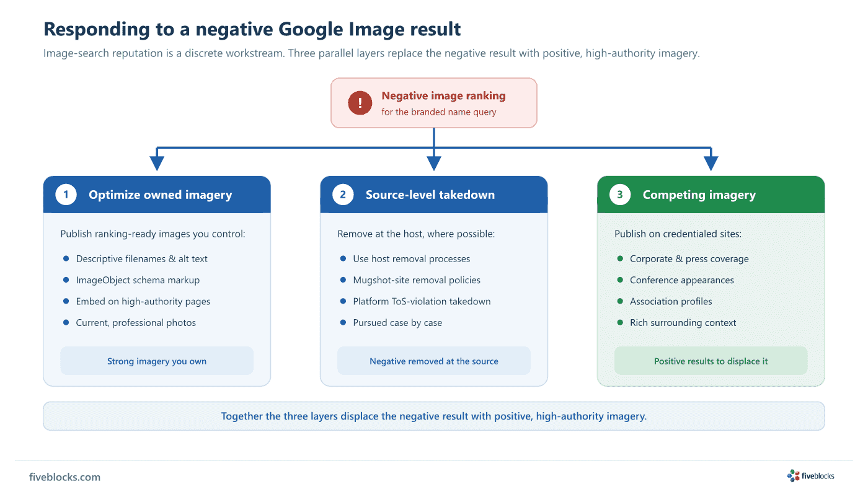Click the fiveblocks logo icon
This screenshot has height=497, width=868.
(x=793, y=476)
